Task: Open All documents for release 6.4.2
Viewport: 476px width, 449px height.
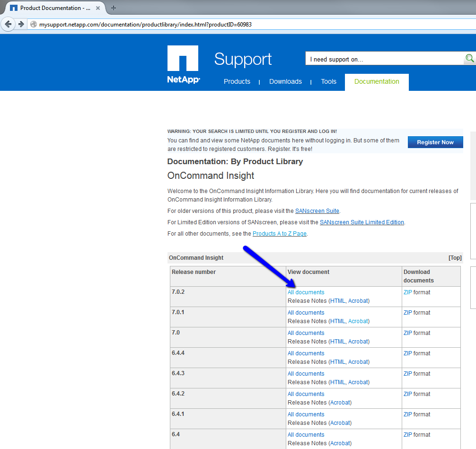Action: pos(306,394)
